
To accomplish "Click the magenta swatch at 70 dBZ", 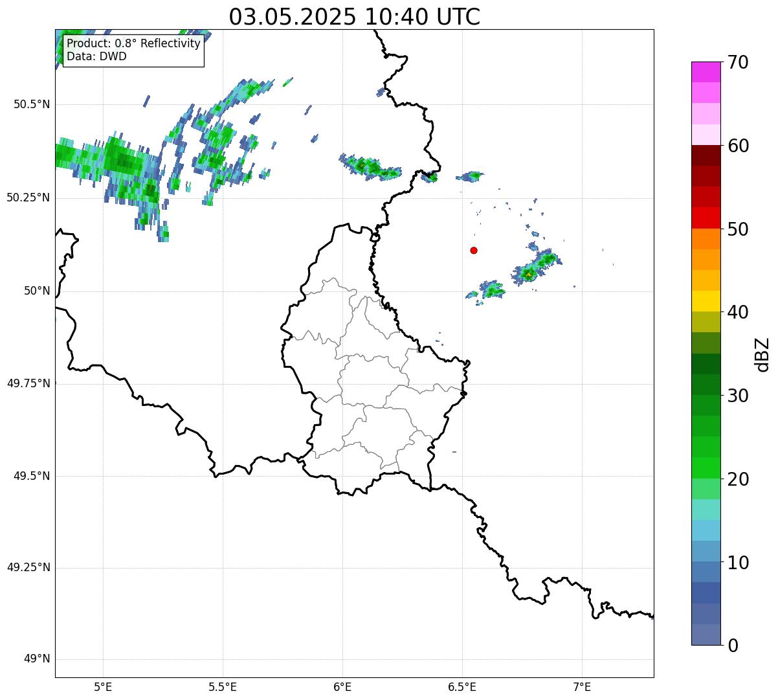I will click(x=706, y=72).
